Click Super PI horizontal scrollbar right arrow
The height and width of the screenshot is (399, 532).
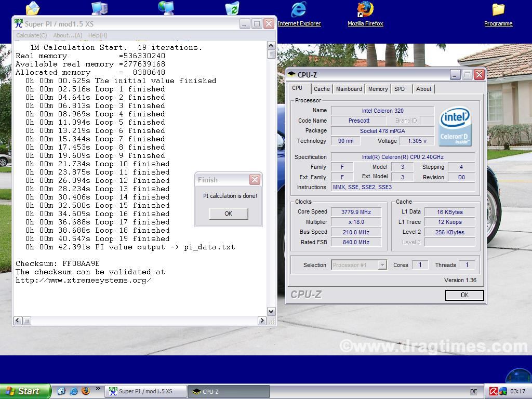pos(262,321)
